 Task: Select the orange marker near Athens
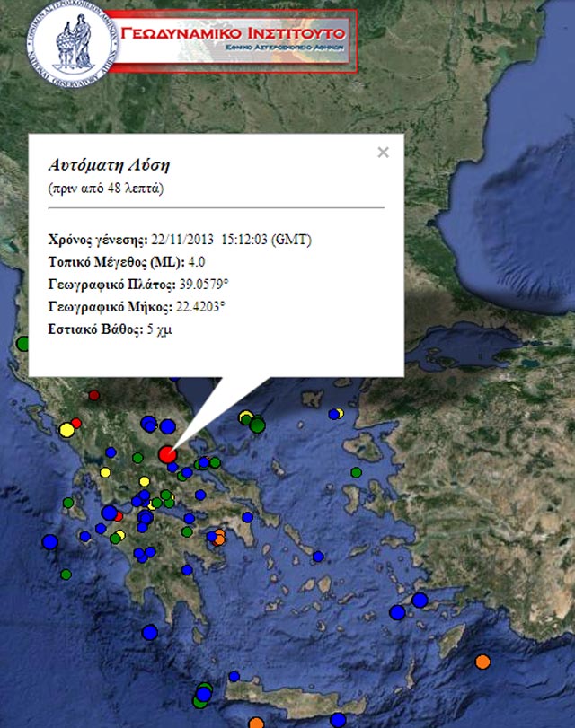tap(219, 537)
